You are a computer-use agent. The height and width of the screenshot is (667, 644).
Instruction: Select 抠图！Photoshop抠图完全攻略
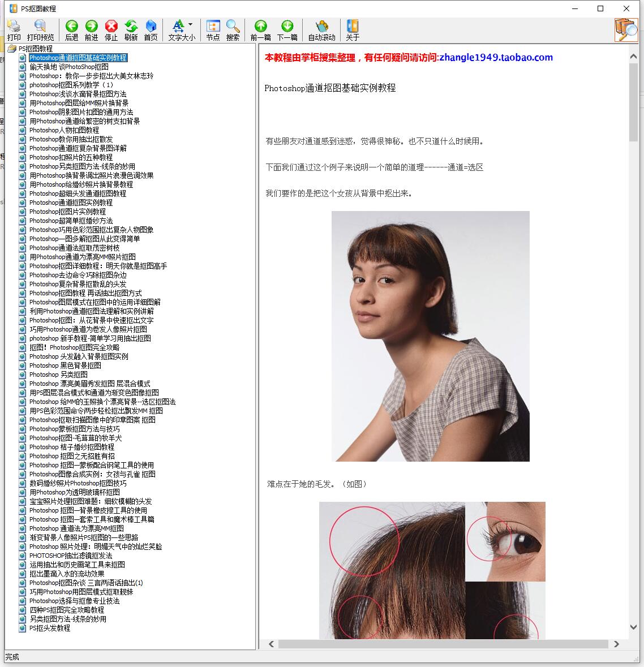(x=74, y=347)
